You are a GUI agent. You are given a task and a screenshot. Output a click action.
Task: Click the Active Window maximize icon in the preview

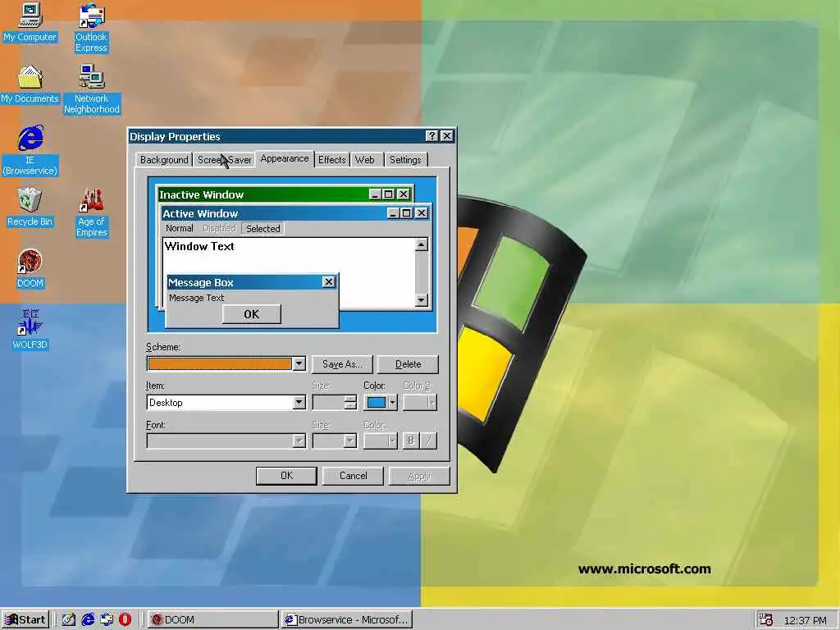click(407, 213)
